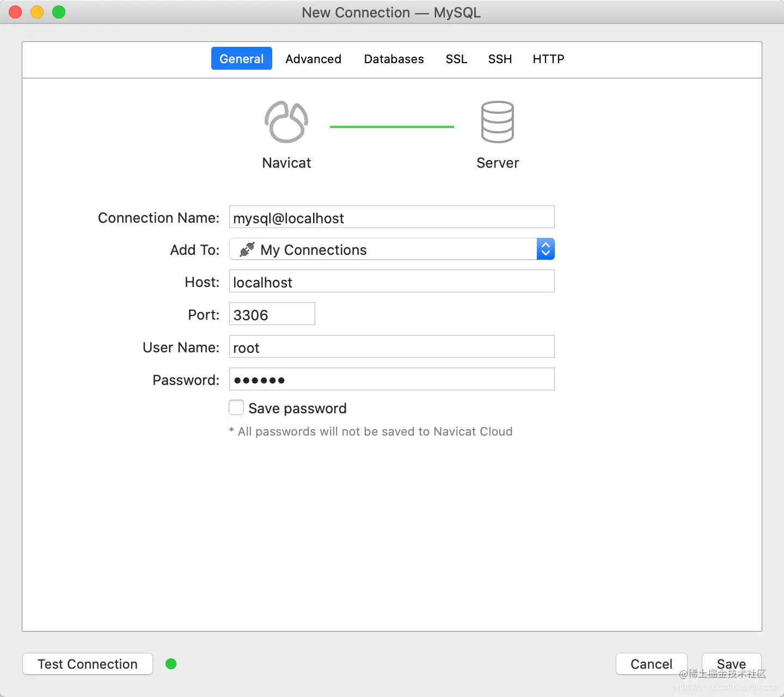784x697 pixels.
Task: Click the Navicat logo icon
Action: 286,122
